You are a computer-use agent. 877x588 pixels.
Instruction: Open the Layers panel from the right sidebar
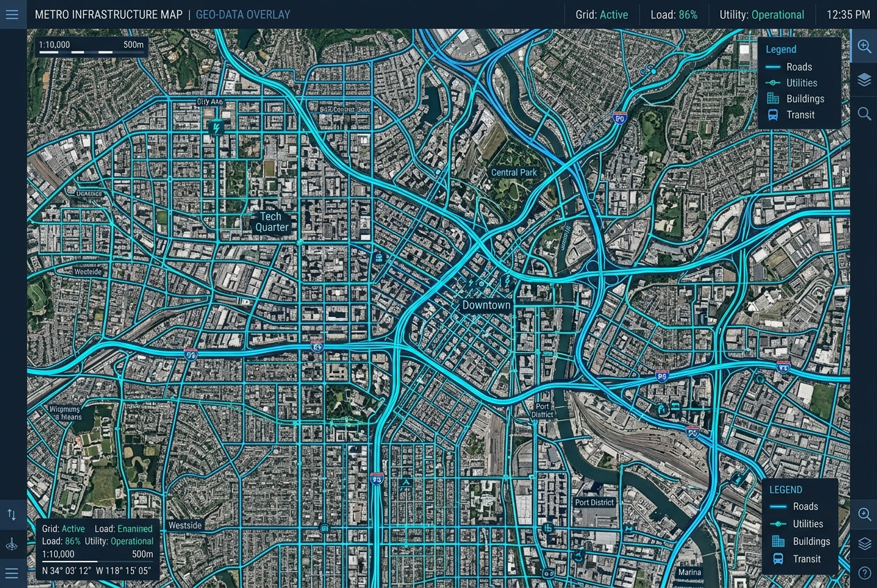click(x=865, y=79)
